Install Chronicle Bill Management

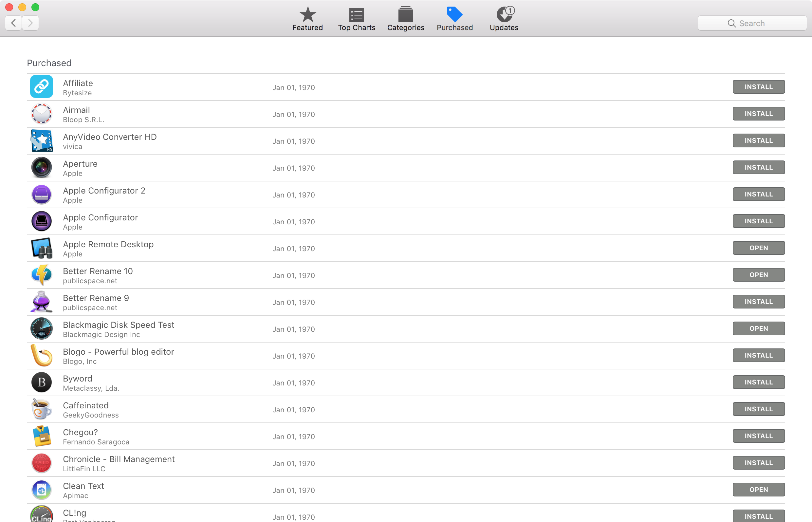click(x=758, y=463)
